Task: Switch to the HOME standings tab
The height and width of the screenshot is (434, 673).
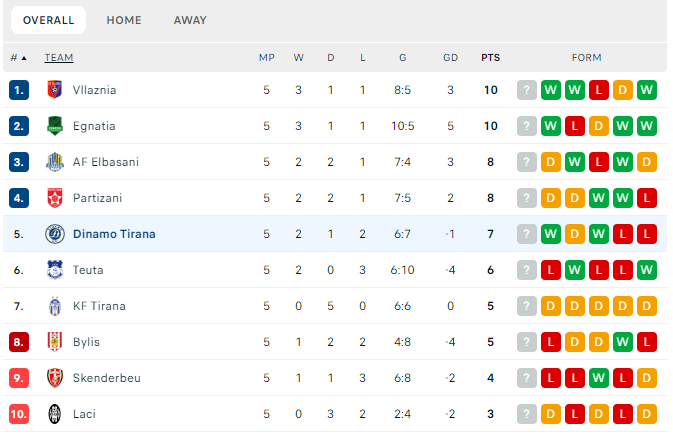Action: pyautogui.click(x=124, y=20)
